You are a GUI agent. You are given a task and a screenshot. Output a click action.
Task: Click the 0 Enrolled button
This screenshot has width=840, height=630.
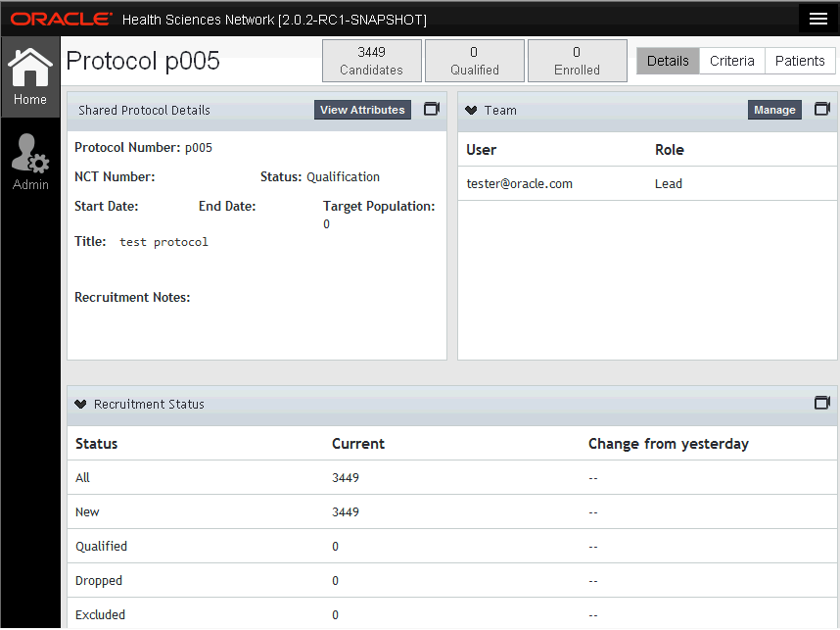(578, 61)
